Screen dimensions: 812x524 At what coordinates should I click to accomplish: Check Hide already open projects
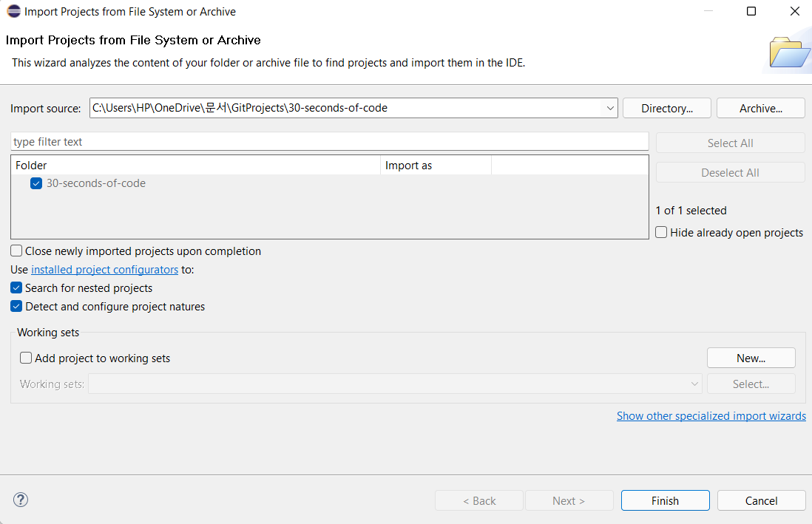(x=662, y=233)
